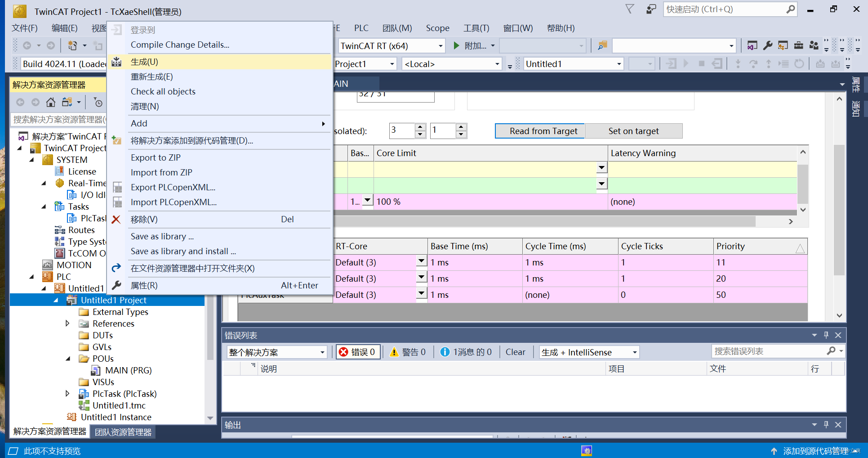Select Export PLCopenXML... entry
The height and width of the screenshot is (458, 868).
point(219,187)
